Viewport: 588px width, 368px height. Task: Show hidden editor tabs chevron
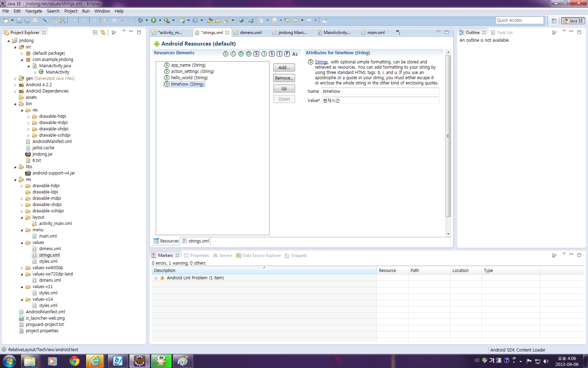tap(398, 32)
